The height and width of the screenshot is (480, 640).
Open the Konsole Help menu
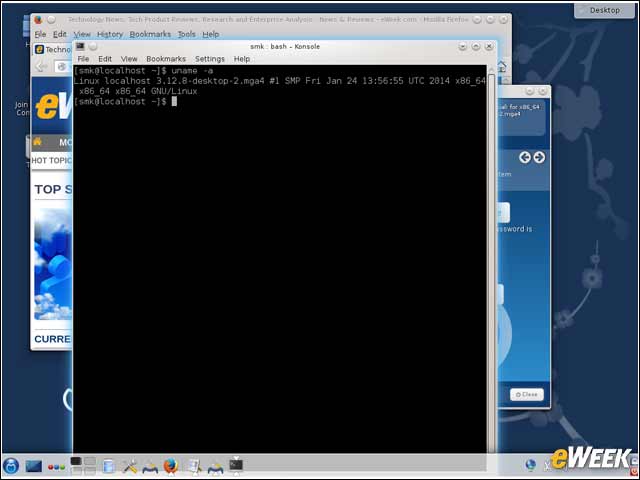[241, 59]
